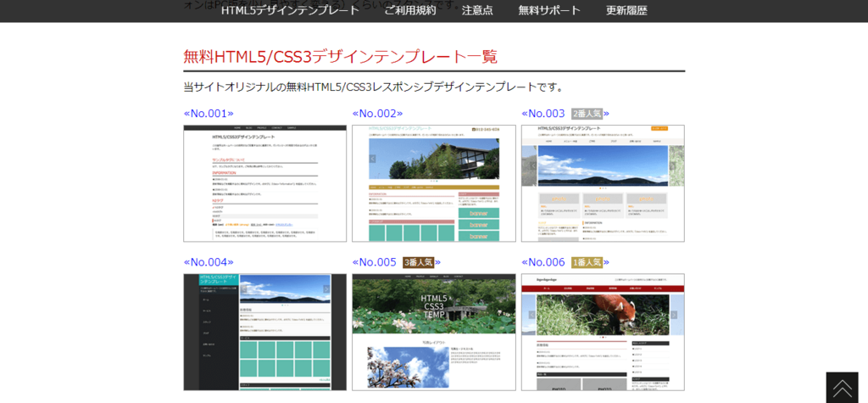Open the «No.006 template link
The image size is (868, 403).
[x=543, y=262]
